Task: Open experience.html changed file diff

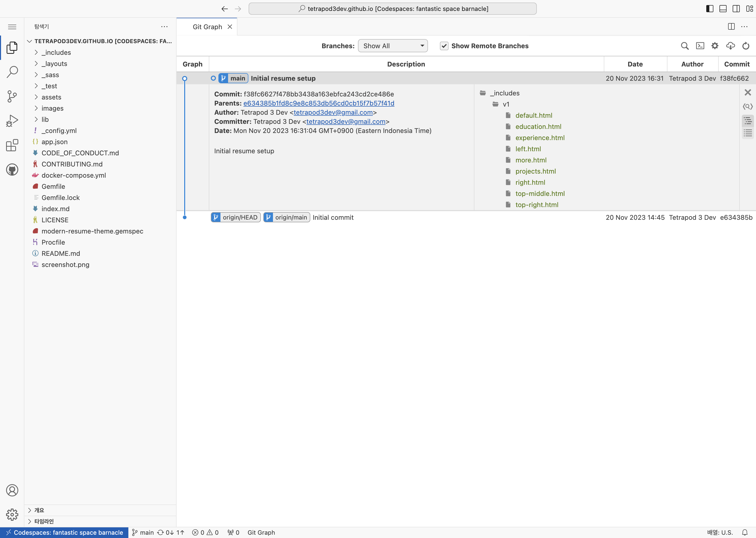Action: (x=540, y=138)
